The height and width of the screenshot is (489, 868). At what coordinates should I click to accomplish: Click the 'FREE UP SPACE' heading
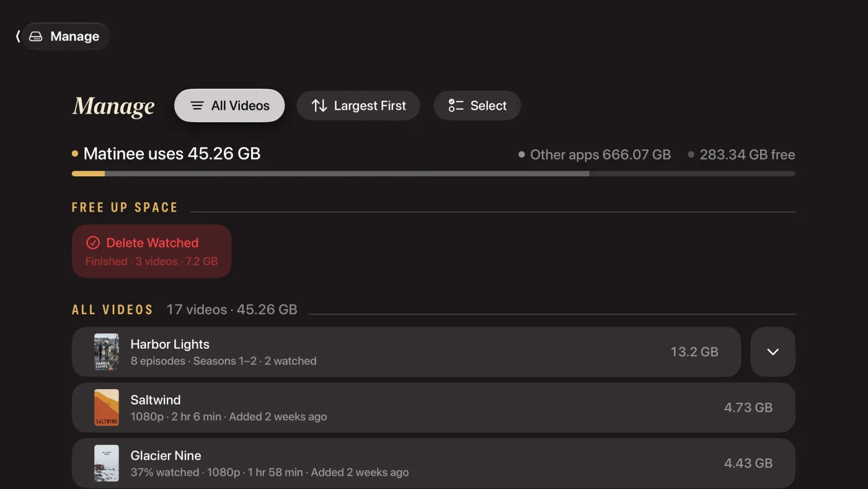125,207
